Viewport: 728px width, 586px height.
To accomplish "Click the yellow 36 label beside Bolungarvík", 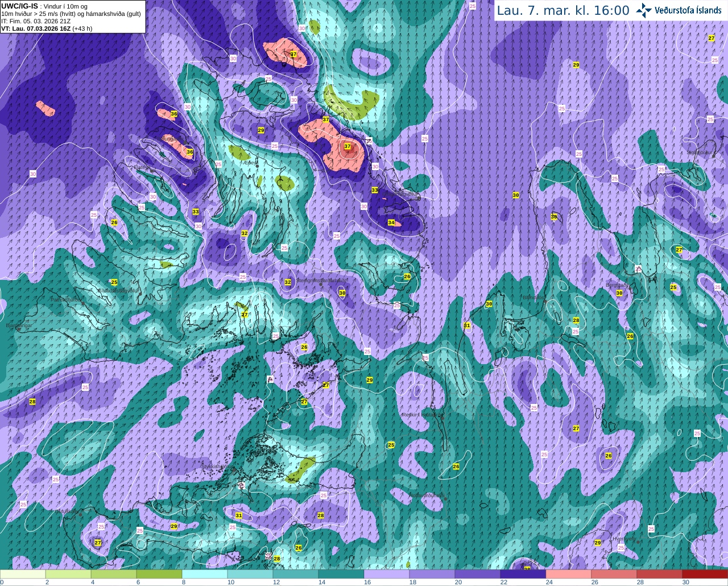I will tap(190, 152).
